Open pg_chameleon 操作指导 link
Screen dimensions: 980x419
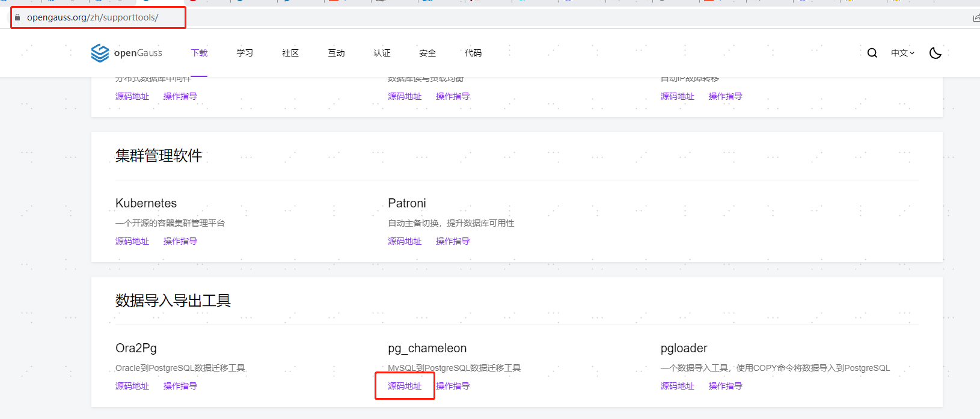453,386
